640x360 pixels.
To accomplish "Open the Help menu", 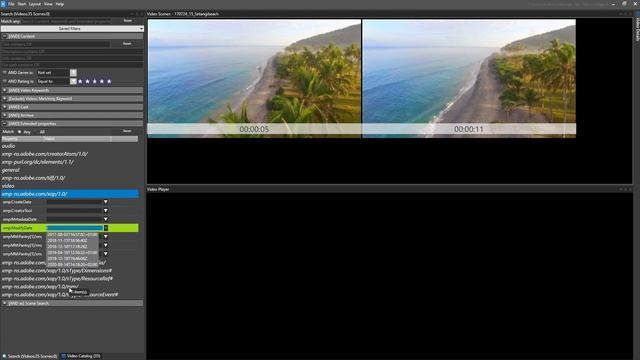I will point(60,4).
